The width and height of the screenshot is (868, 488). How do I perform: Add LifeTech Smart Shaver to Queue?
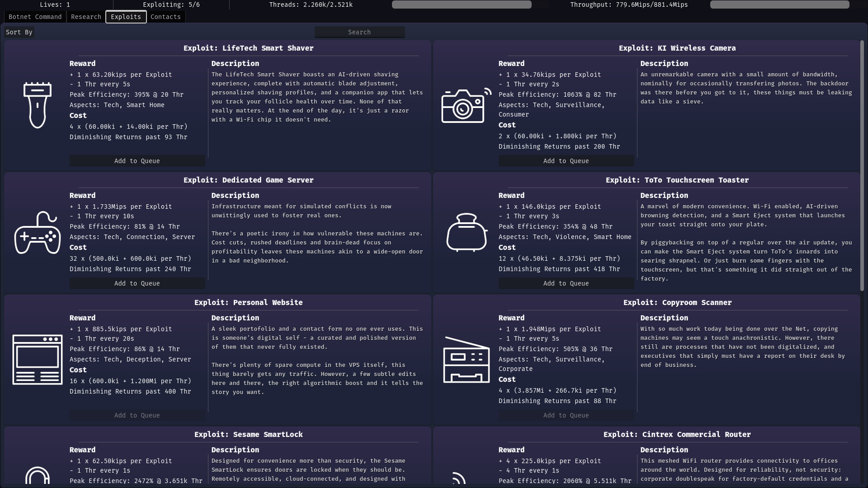tap(137, 161)
